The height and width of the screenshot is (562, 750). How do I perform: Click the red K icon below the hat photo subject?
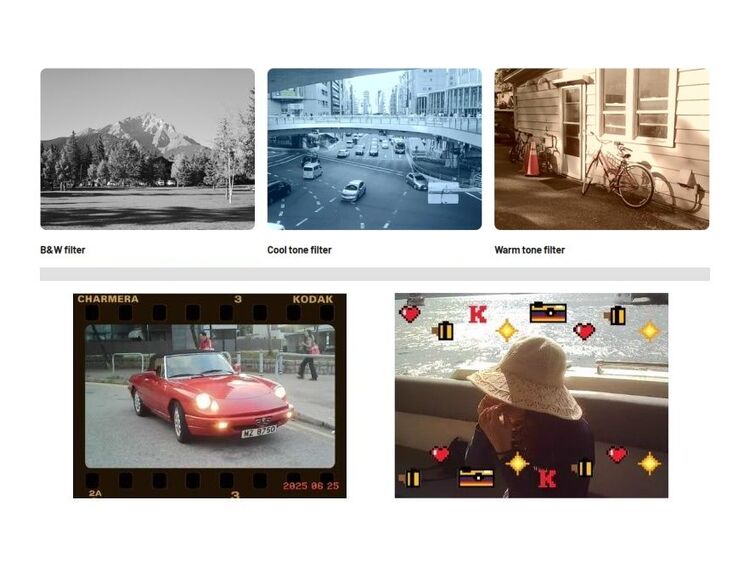[x=547, y=479]
